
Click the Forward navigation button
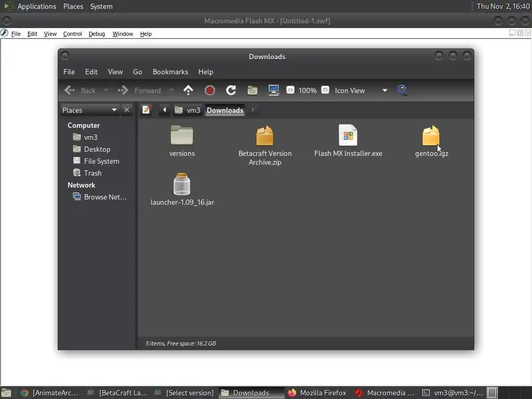point(140,90)
